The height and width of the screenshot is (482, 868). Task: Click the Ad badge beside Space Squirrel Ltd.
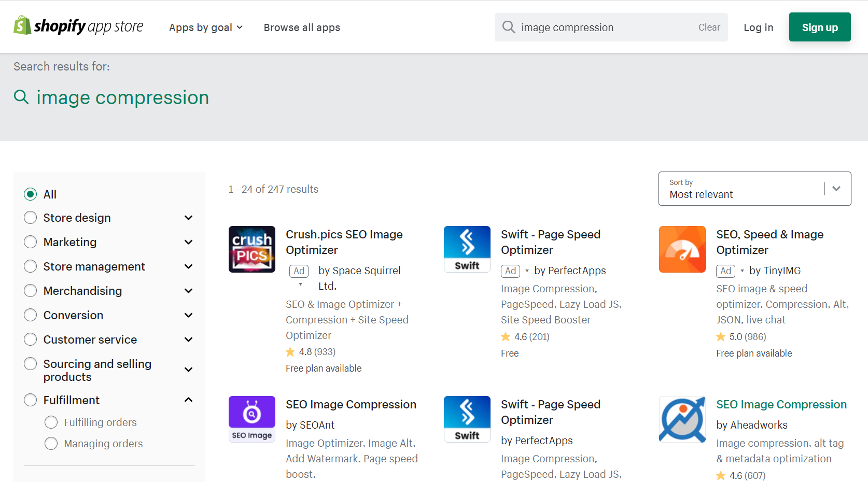click(299, 271)
